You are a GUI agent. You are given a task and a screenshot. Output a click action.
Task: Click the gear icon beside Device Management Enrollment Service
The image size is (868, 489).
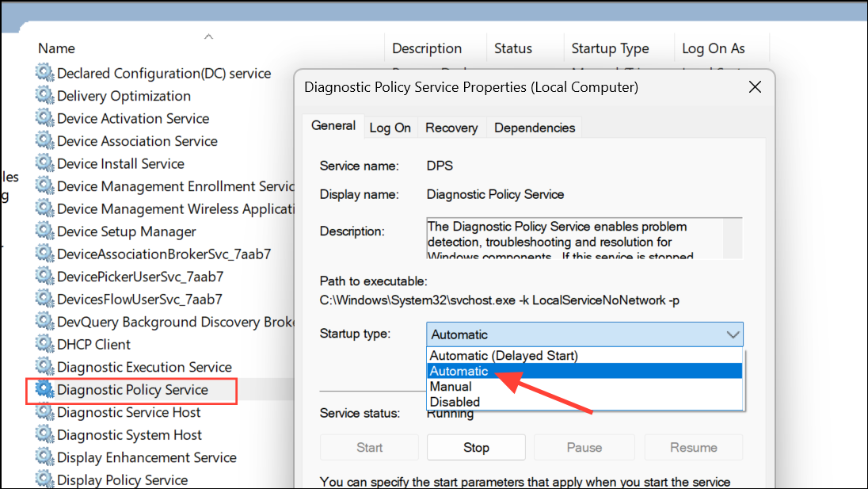[x=45, y=185]
